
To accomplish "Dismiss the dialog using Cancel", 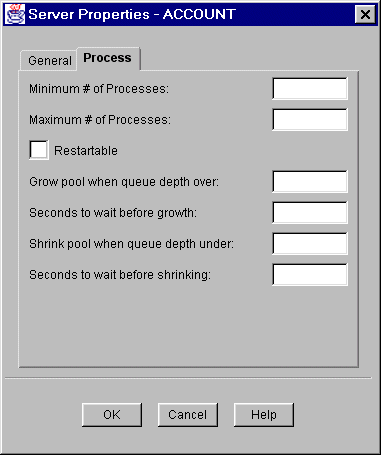I will tap(188, 415).
